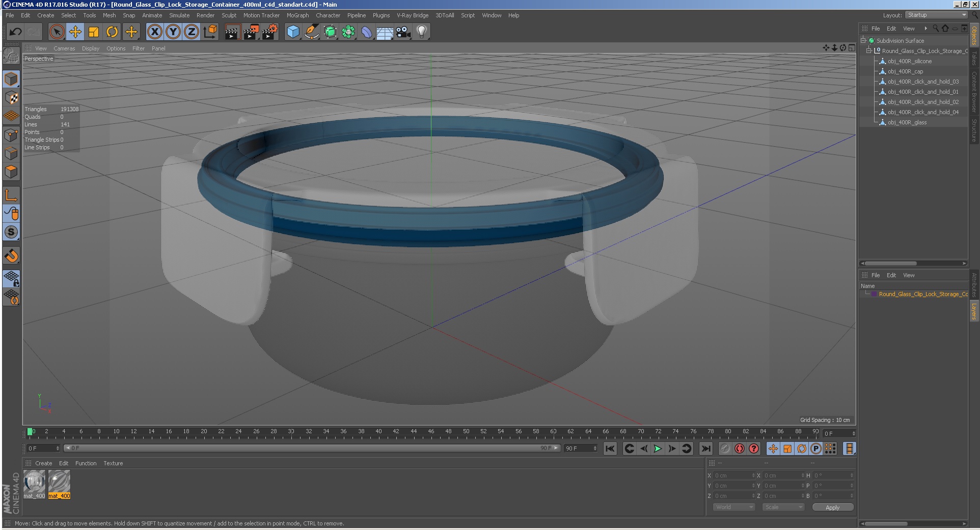Select the Move tool in toolbar

point(75,32)
